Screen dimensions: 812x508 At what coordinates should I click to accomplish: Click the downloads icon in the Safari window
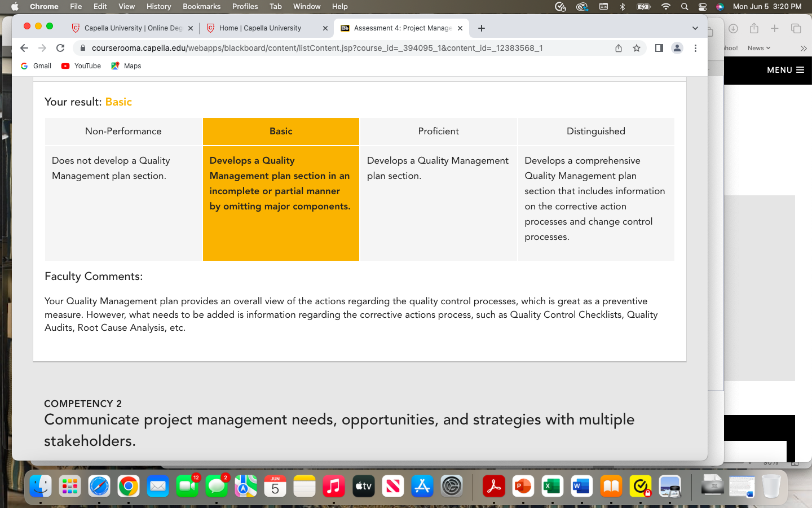coord(733,28)
